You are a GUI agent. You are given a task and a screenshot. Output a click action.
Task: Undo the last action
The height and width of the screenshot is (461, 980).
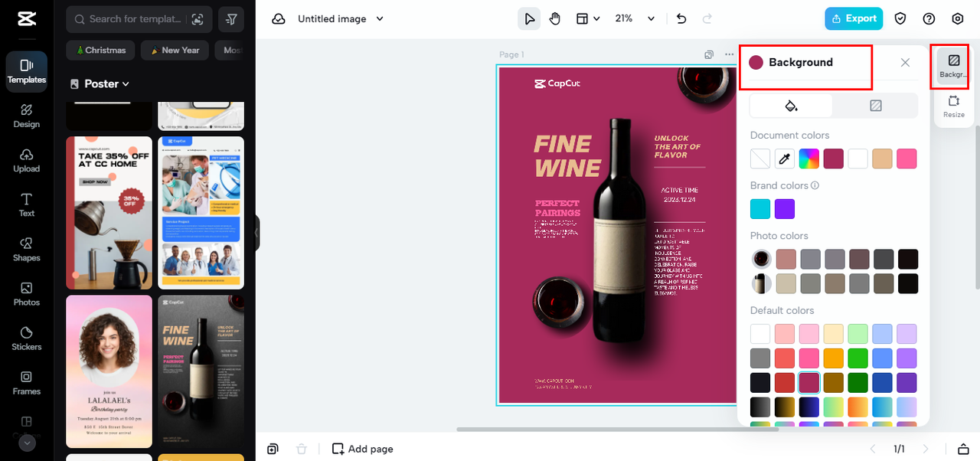[681, 19]
